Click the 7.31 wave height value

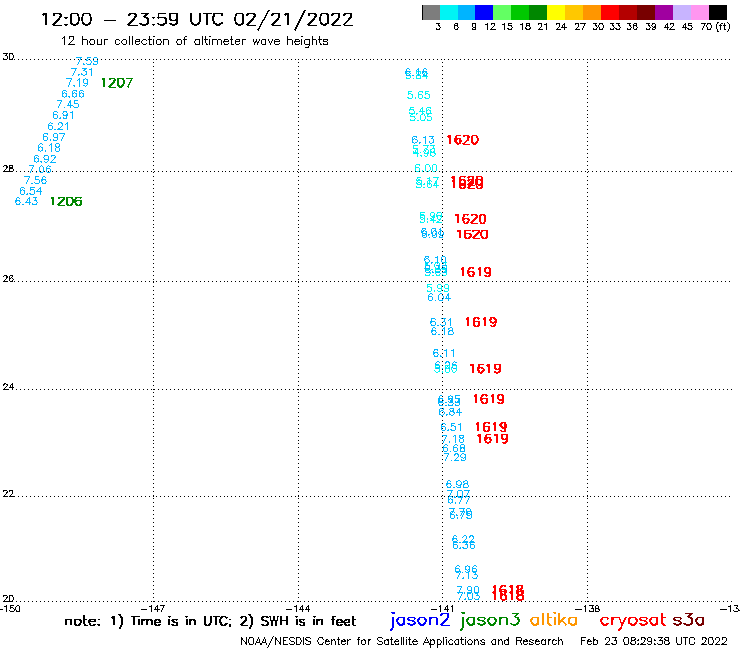pyautogui.click(x=82, y=72)
